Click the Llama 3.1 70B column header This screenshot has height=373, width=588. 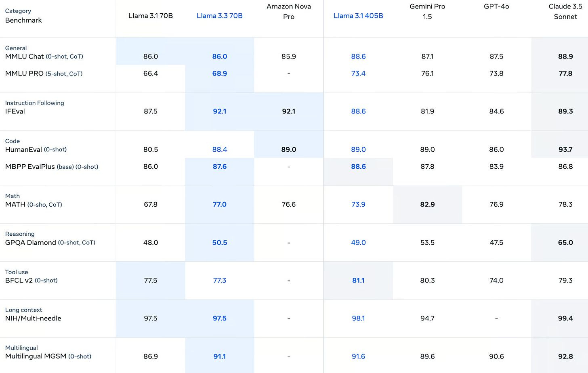[x=150, y=16]
